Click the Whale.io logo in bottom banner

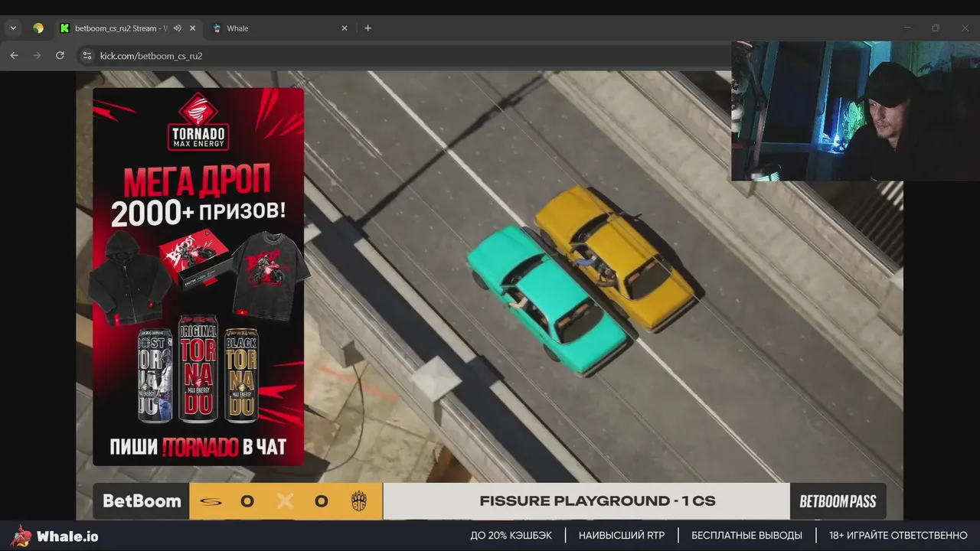[x=55, y=536]
